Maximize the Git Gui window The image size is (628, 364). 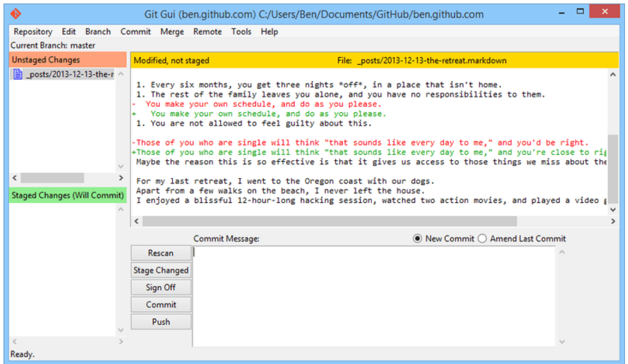click(580, 11)
